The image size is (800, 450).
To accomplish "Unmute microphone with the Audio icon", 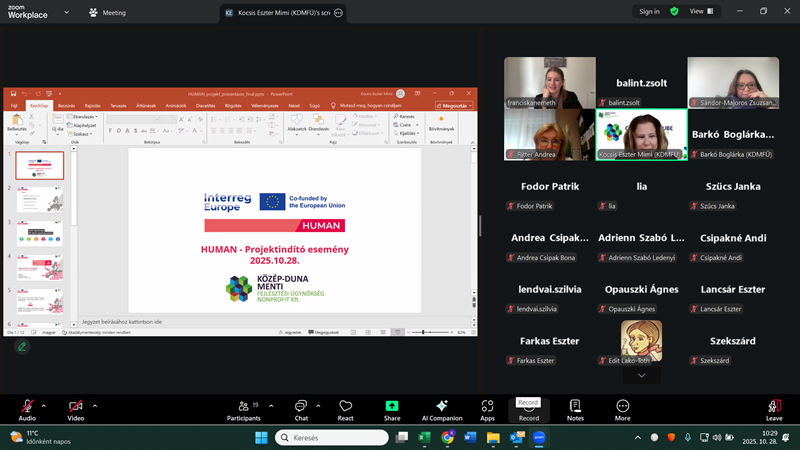I will [27, 406].
